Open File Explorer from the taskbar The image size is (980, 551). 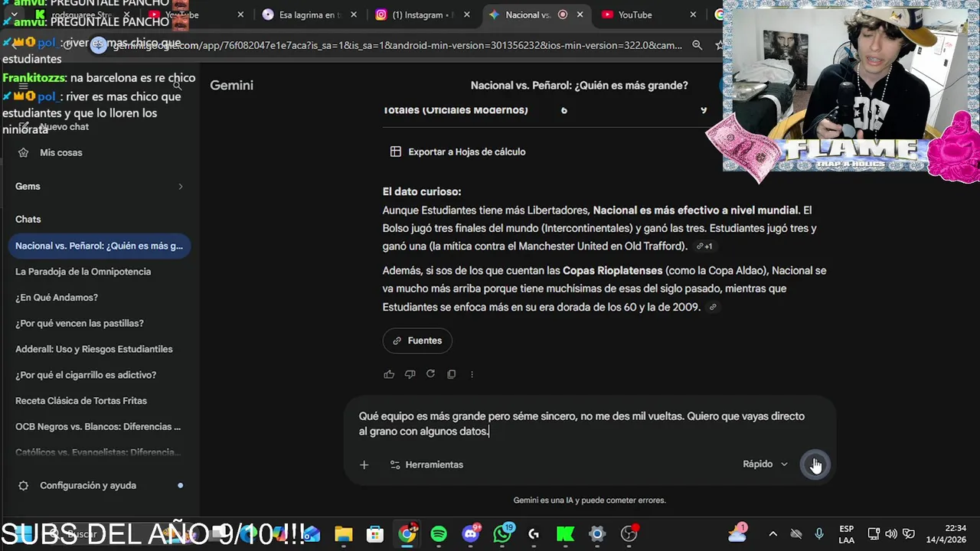point(343,534)
